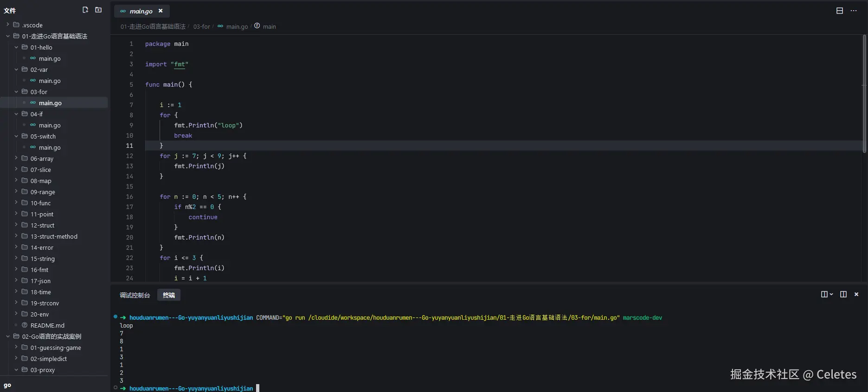Click the fmt.Println("loop") code line

point(208,125)
